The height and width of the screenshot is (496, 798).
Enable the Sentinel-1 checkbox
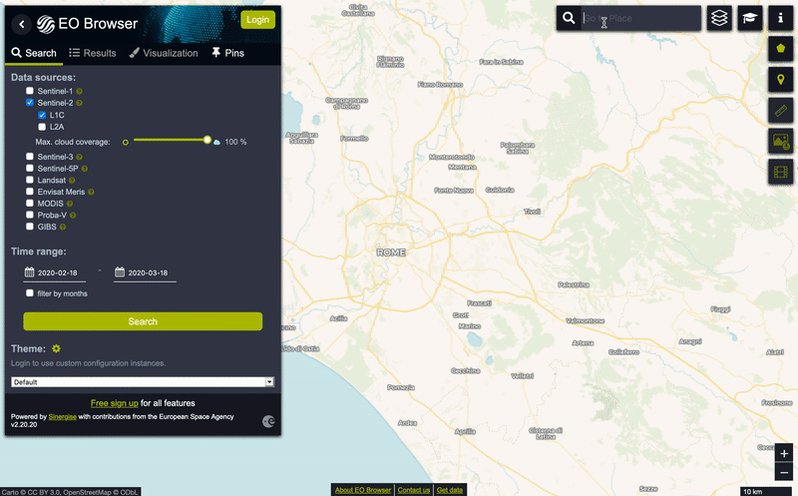pyautogui.click(x=30, y=91)
